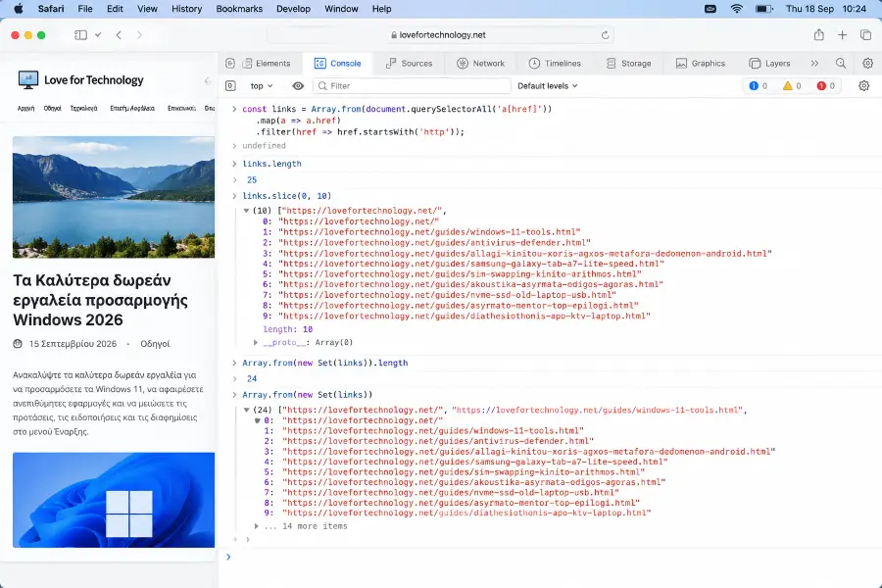Screen dimensions: 882x588
Task: Toggle the Safari sidebar button
Action: 80,35
